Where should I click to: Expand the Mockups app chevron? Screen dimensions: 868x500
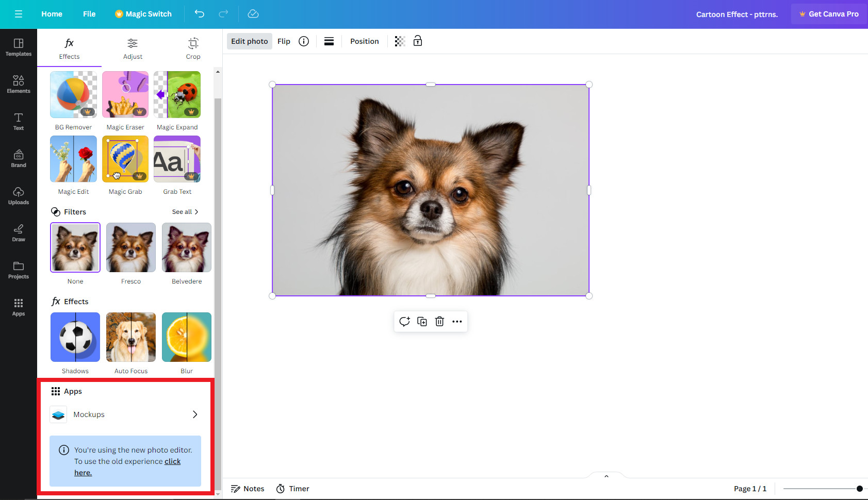[x=195, y=414]
